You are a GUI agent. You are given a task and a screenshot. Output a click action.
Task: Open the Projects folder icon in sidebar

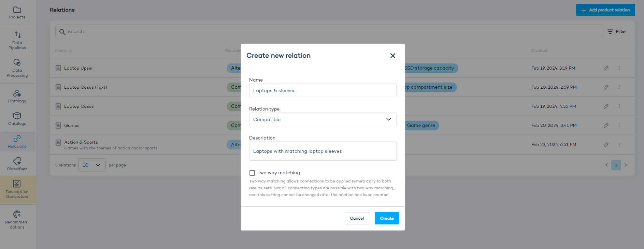(17, 10)
